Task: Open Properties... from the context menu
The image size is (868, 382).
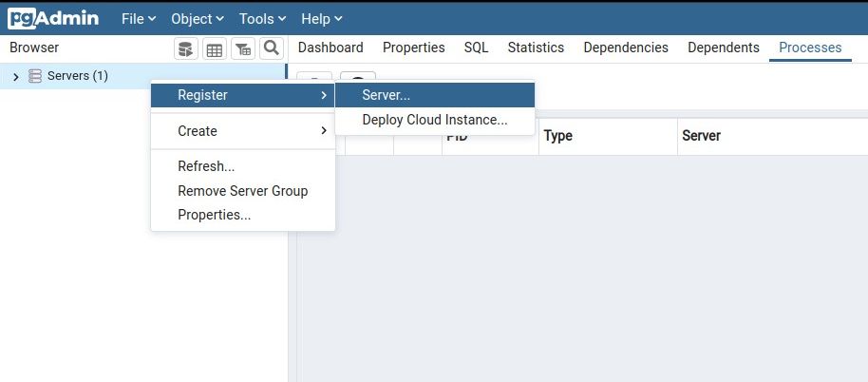Action: click(214, 215)
